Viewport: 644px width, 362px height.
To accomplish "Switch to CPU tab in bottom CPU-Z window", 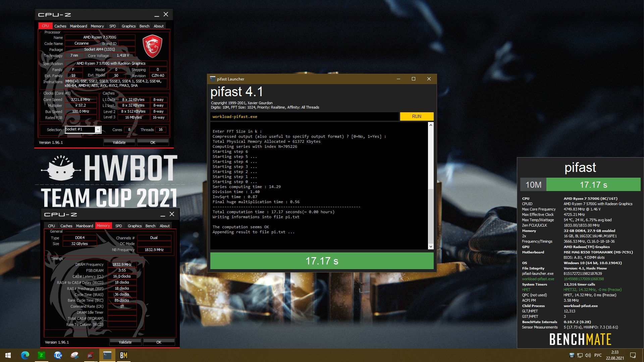I will 51,226.
